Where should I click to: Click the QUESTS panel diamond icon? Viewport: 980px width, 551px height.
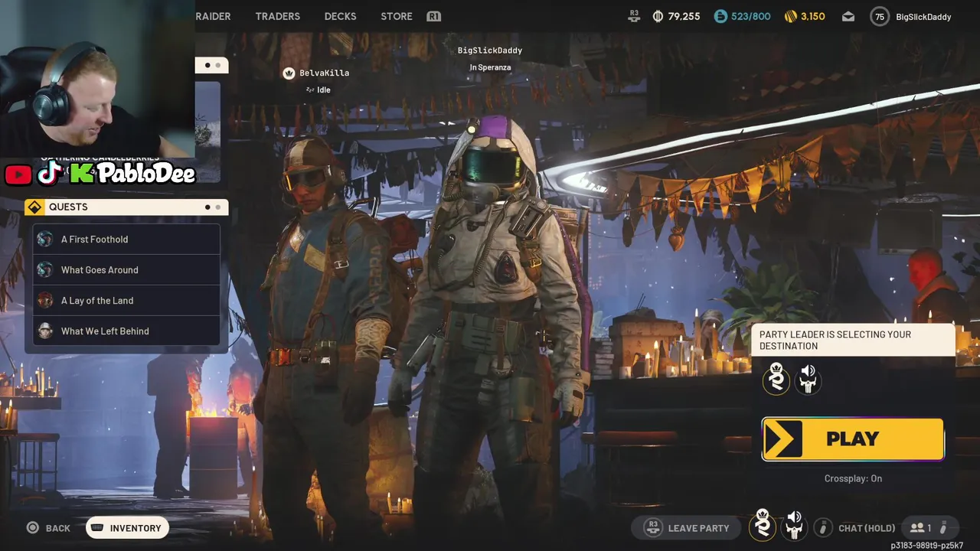pos(34,207)
